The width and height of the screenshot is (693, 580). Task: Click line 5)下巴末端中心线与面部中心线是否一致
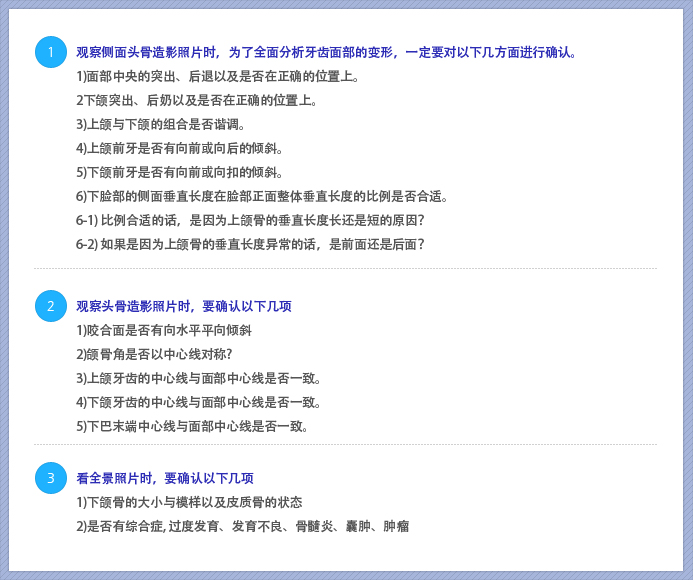[192, 426]
